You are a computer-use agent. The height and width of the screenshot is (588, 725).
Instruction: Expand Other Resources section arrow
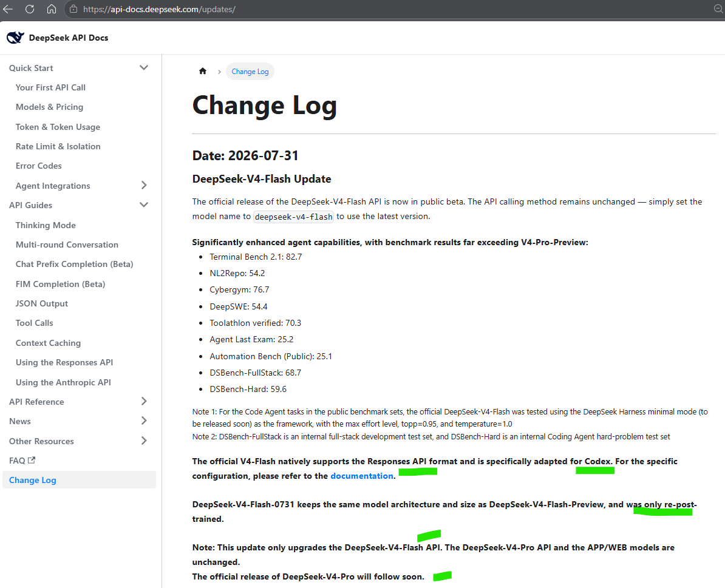click(144, 441)
